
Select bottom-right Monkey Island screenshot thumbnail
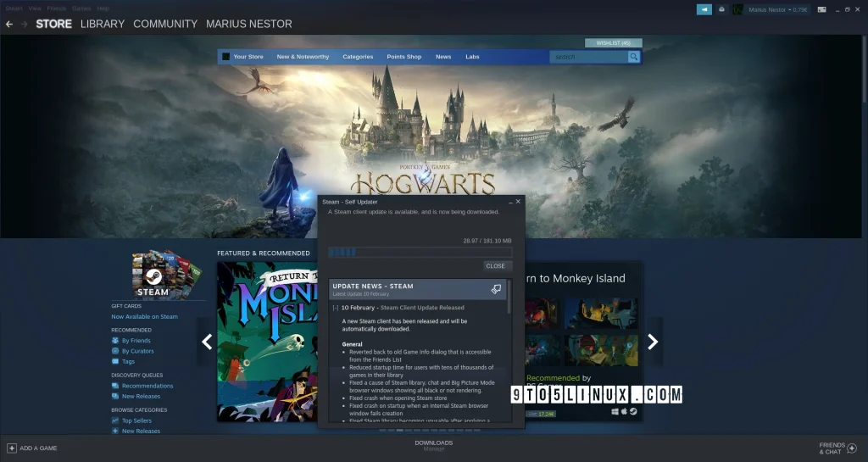[x=601, y=350]
